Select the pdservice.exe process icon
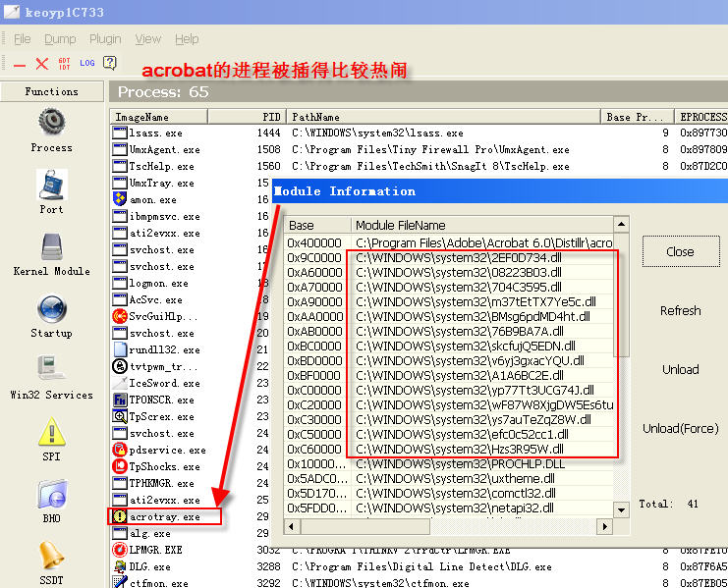This screenshot has width=728, height=588. 119,450
